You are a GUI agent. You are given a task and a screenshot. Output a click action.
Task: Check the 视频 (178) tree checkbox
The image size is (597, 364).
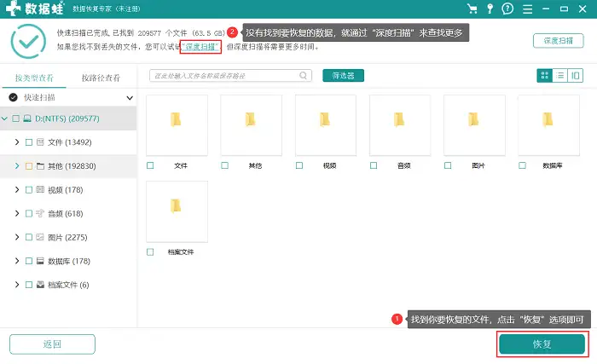(28, 189)
